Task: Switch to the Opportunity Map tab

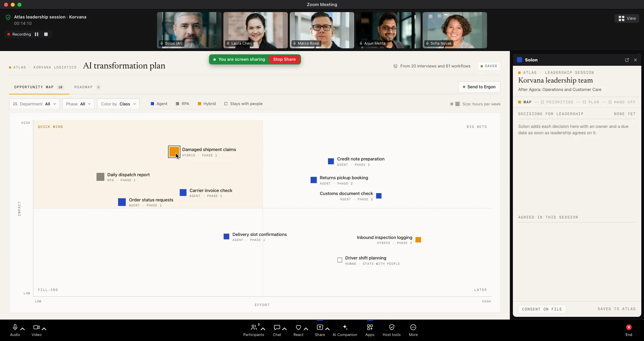Action: [x=39, y=87]
